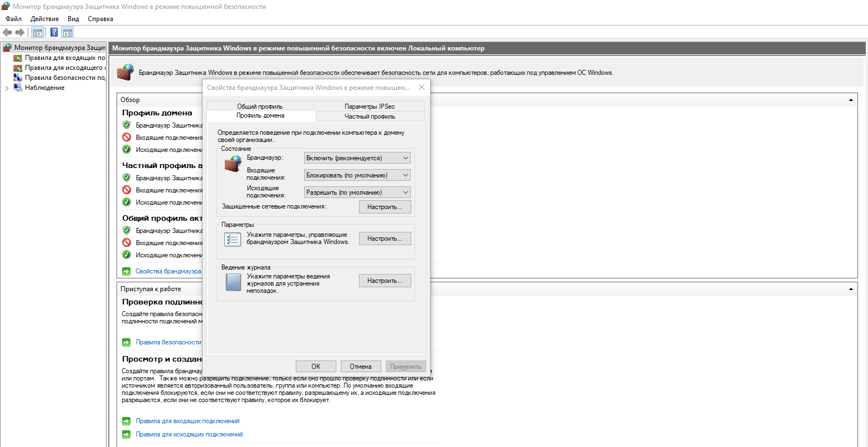Click the Проверка подлинности heading text

click(163, 302)
